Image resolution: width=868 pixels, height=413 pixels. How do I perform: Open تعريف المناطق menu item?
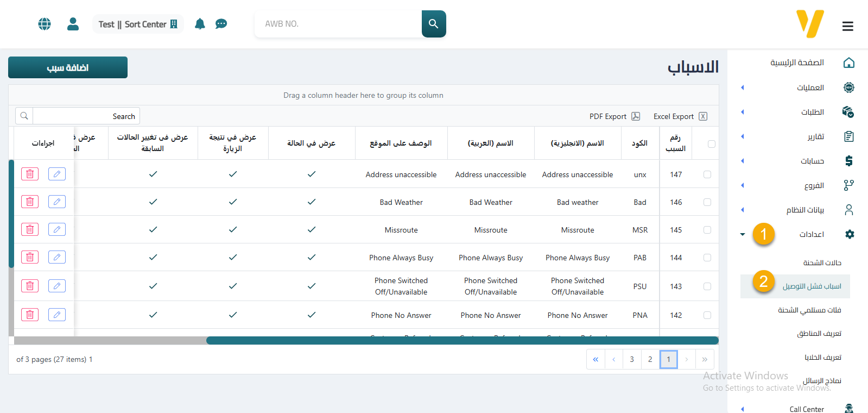[x=819, y=333]
